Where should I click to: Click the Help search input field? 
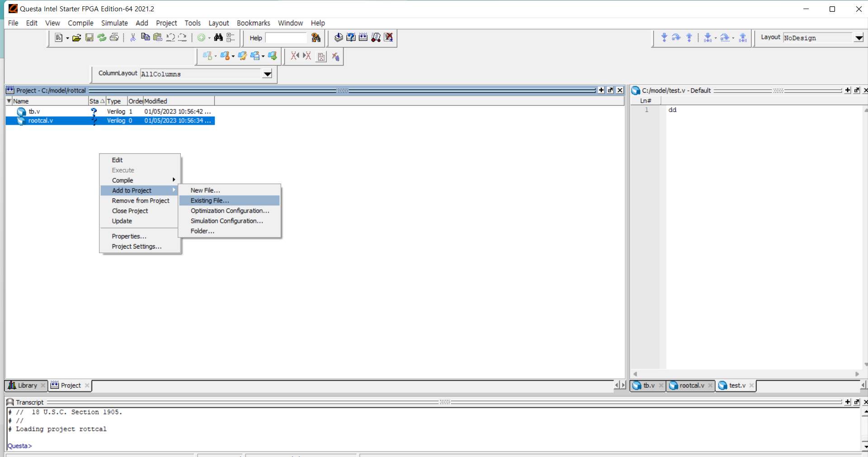pos(286,38)
